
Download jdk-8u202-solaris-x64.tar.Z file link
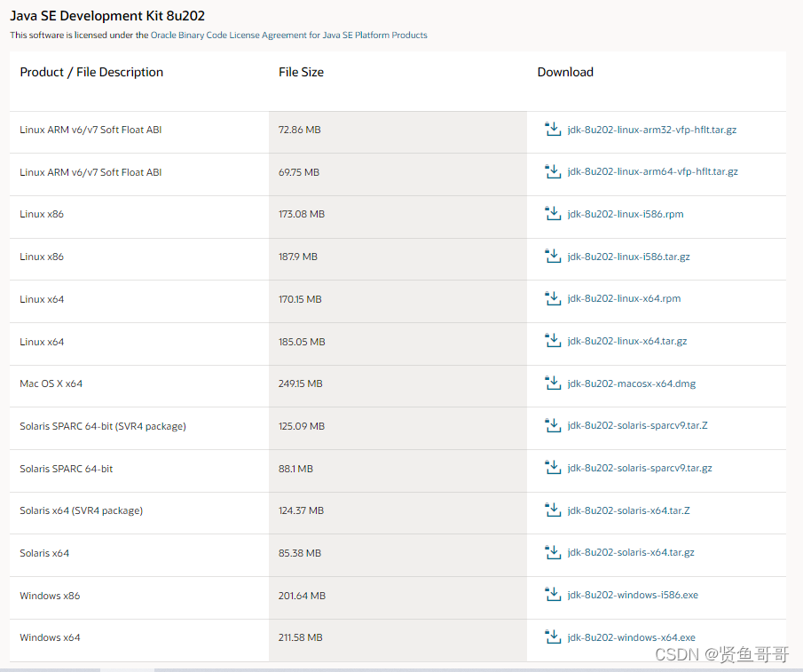[x=628, y=510]
